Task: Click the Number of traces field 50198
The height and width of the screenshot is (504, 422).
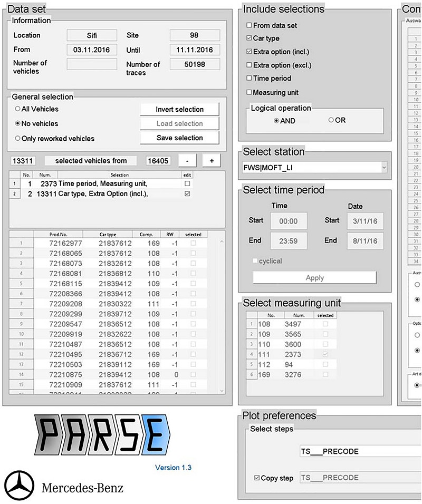Action: pos(195,64)
